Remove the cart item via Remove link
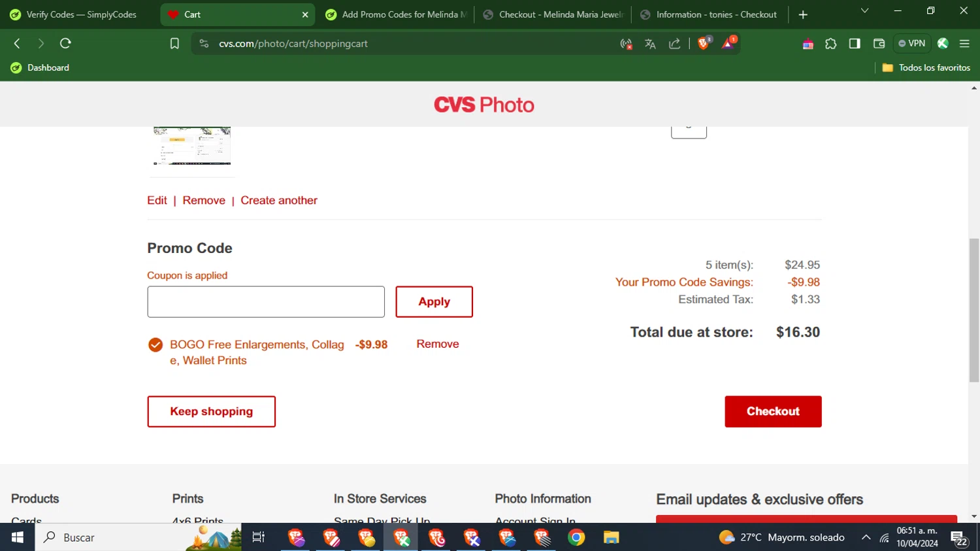 pos(204,201)
